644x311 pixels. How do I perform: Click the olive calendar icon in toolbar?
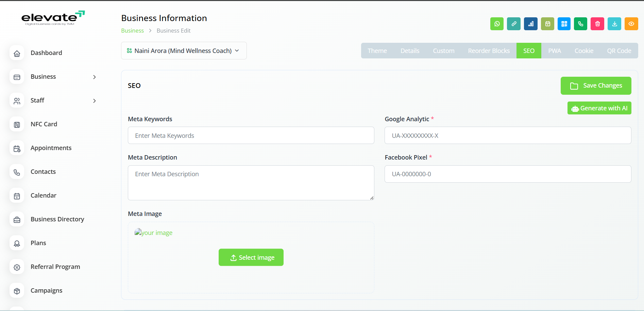(x=547, y=24)
